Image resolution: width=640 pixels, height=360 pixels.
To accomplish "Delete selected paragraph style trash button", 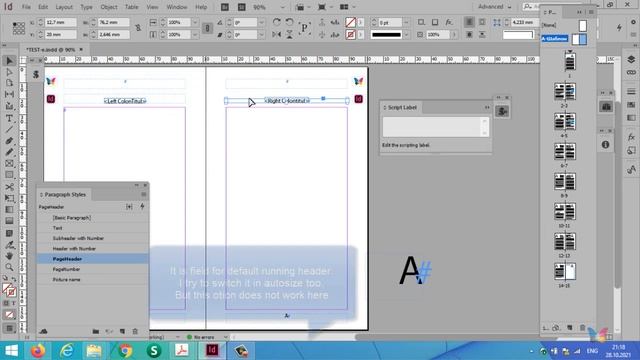I will (x=135, y=331).
